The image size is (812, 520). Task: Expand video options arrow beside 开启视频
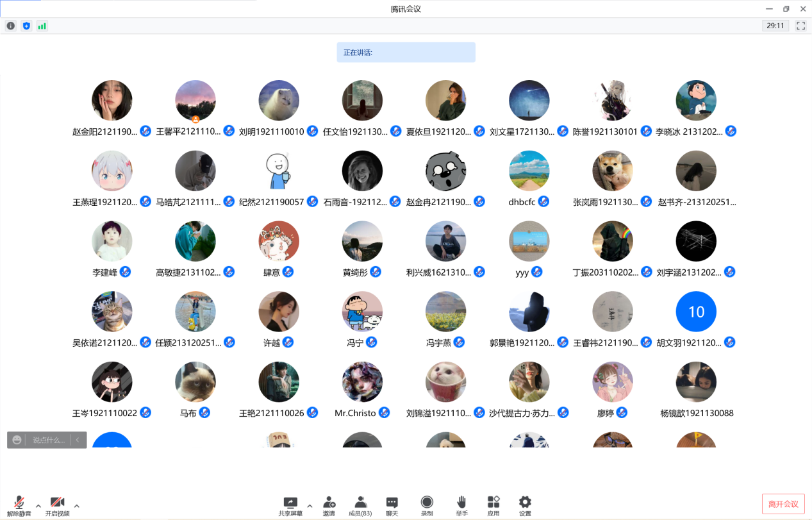coord(77,506)
